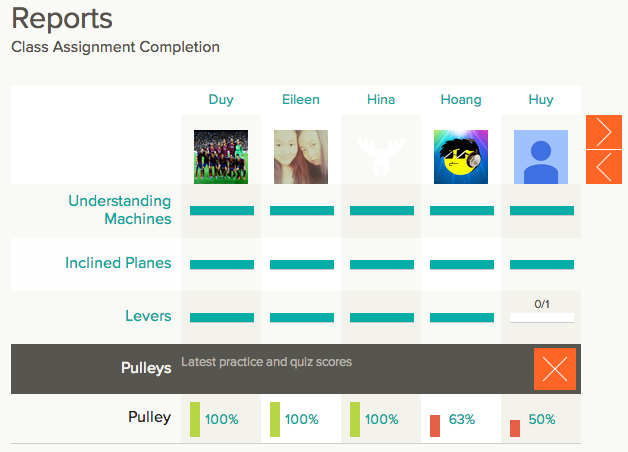
Task: Select Hoang's name column header
Action: tap(461, 100)
